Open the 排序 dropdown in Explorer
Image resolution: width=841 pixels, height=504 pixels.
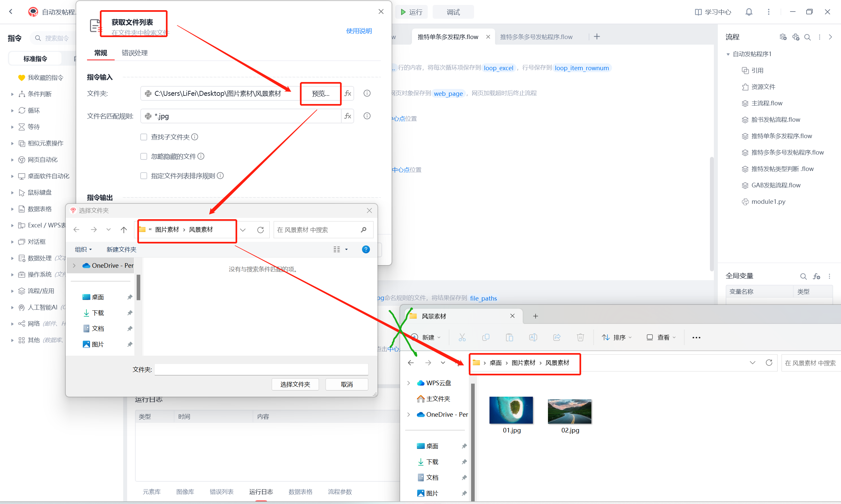tap(617, 337)
